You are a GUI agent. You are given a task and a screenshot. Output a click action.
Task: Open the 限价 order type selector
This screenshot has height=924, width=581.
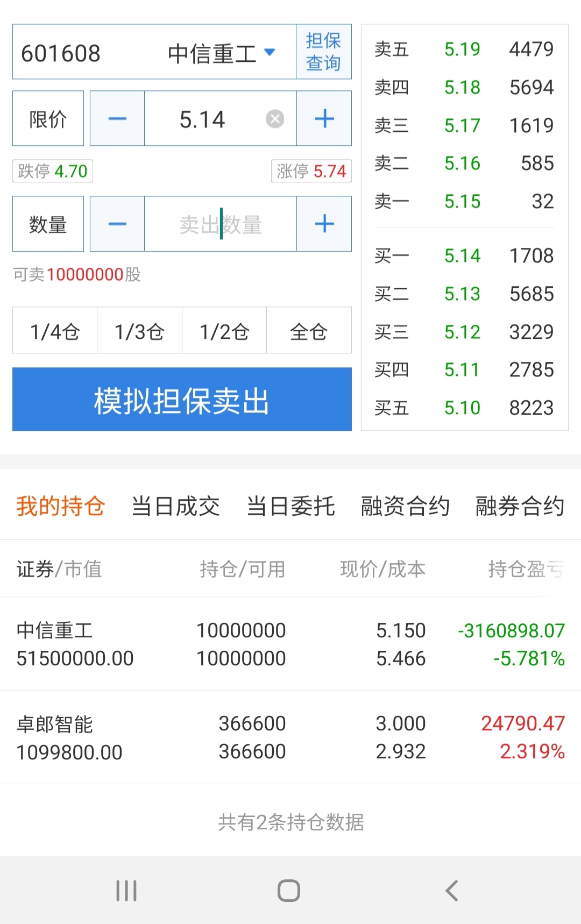[x=48, y=118]
